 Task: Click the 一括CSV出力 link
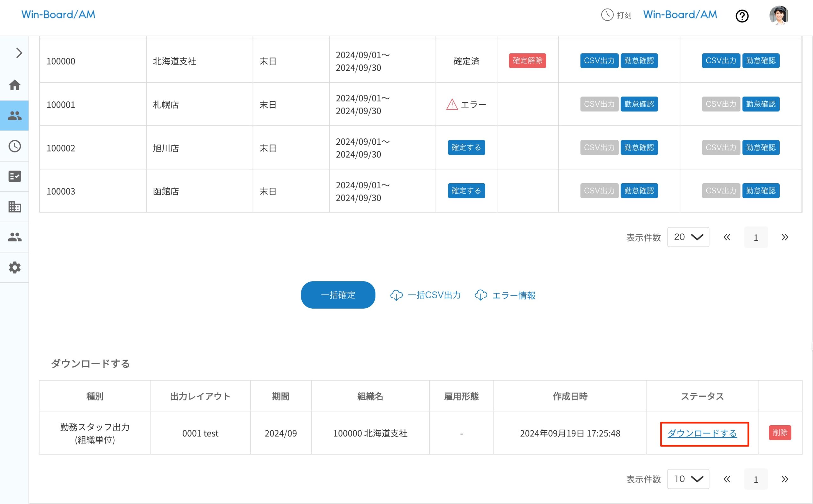426,295
